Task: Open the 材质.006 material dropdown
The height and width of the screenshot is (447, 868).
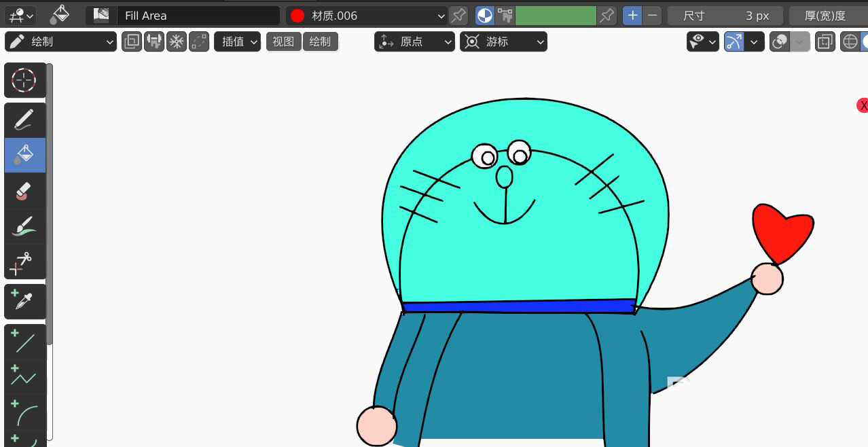Action: pos(367,15)
